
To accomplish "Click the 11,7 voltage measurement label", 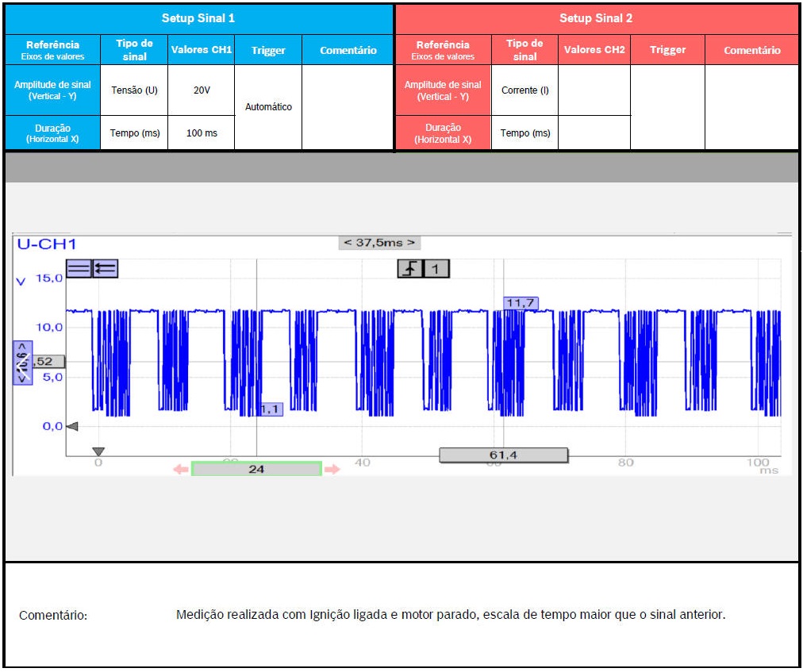I will tap(521, 302).
